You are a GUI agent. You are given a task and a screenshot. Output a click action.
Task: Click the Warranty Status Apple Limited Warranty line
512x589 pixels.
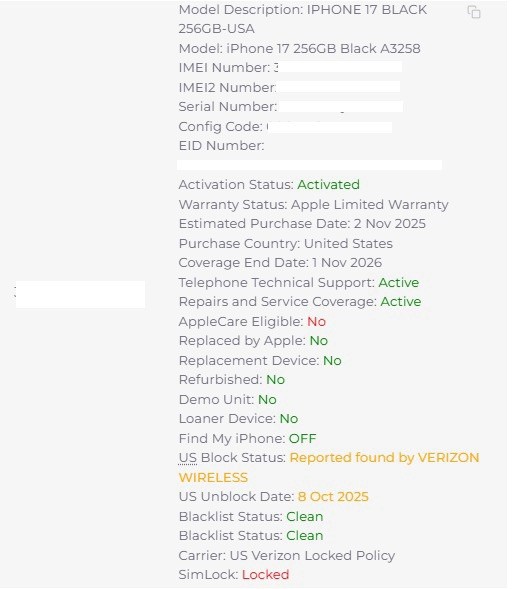coord(314,204)
